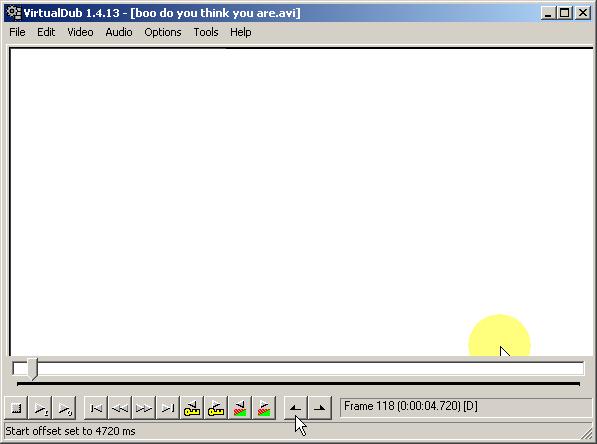Play the input video preview

(x=41, y=408)
